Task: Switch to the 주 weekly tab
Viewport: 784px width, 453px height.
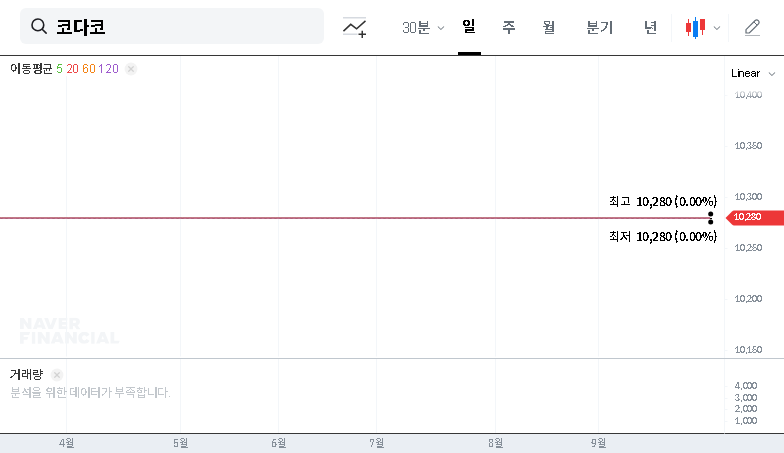Action: [508, 28]
